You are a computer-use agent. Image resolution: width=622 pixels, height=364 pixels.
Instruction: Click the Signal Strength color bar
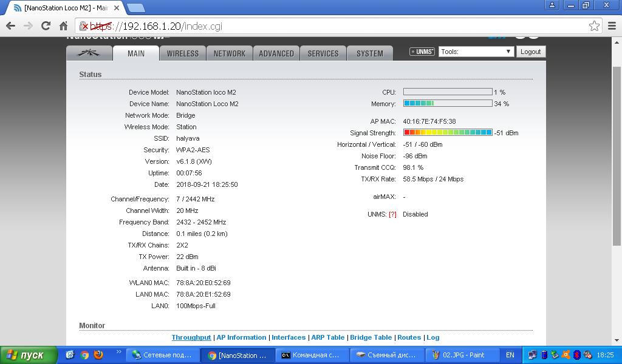[448, 132]
